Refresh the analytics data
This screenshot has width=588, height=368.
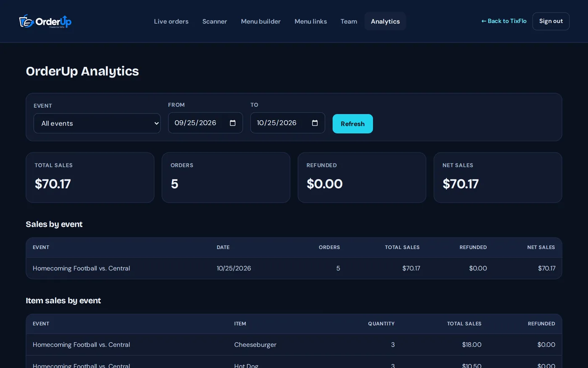pos(353,124)
